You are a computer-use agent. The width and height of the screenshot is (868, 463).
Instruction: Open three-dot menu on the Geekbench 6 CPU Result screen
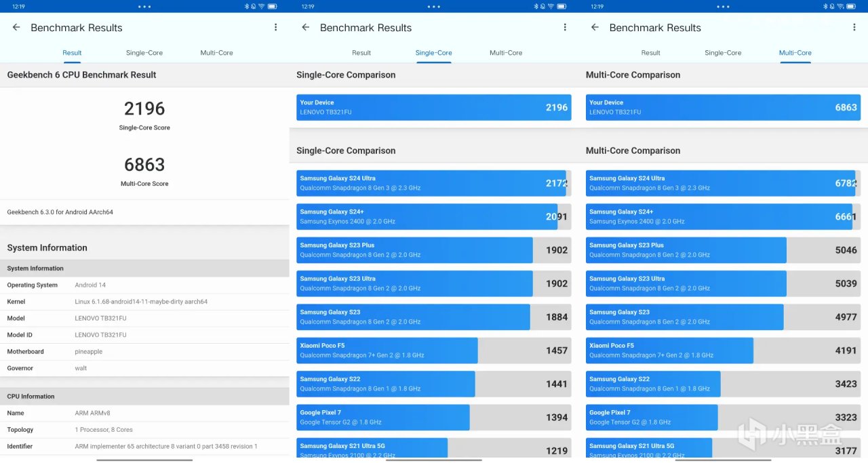point(275,28)
